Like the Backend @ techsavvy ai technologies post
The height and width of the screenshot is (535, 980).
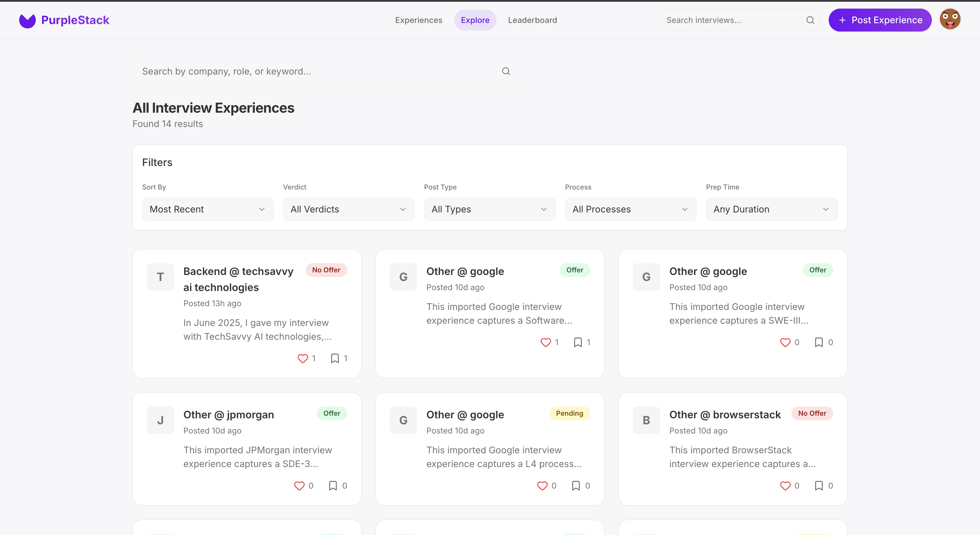coord(302,358)
